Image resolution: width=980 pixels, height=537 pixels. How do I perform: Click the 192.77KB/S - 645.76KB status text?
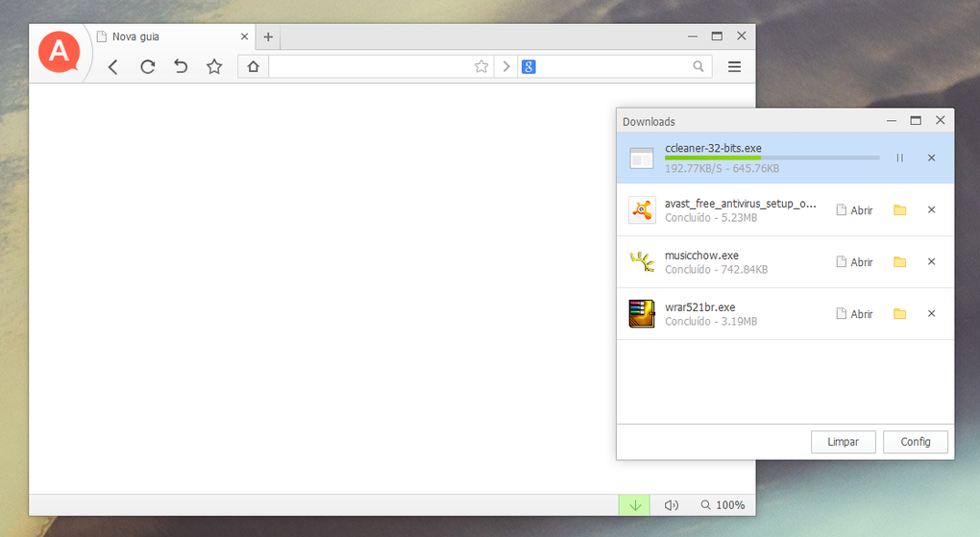722,168
